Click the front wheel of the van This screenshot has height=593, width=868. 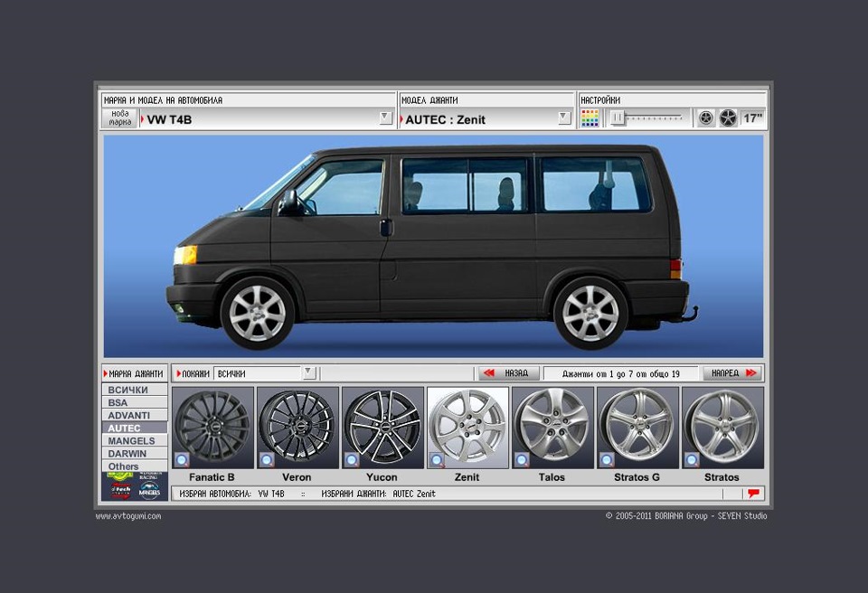tap(258, 313)
